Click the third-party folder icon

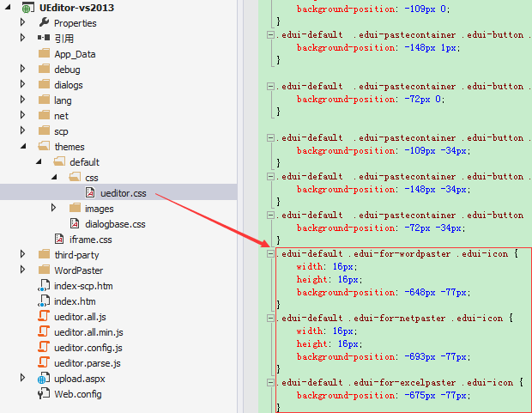(44, 254)
